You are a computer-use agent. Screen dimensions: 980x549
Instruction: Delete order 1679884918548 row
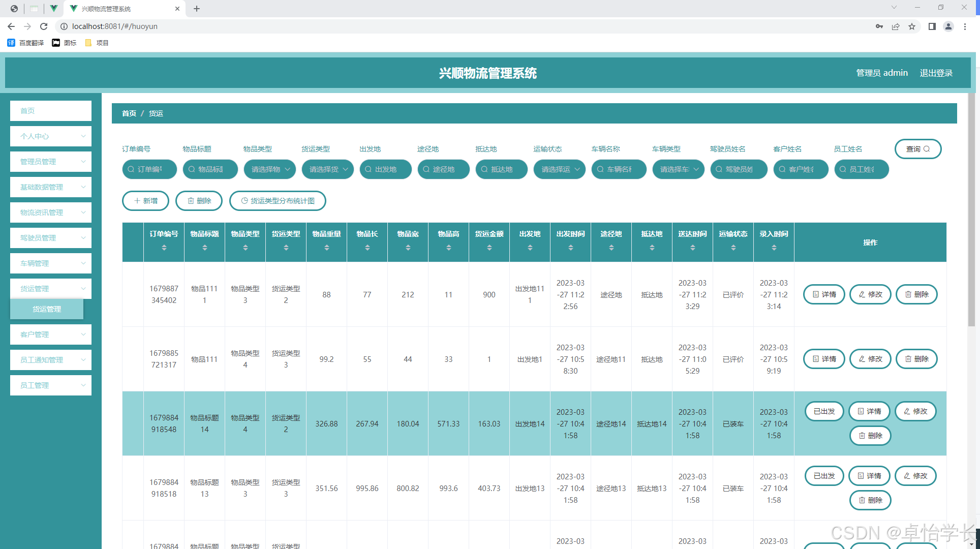[x=870, y=436]
